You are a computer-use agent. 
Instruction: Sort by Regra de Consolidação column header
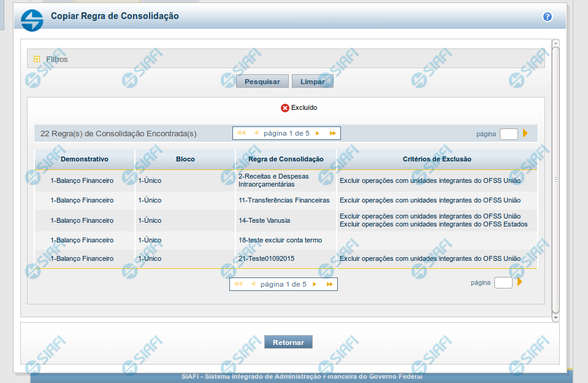286,159
